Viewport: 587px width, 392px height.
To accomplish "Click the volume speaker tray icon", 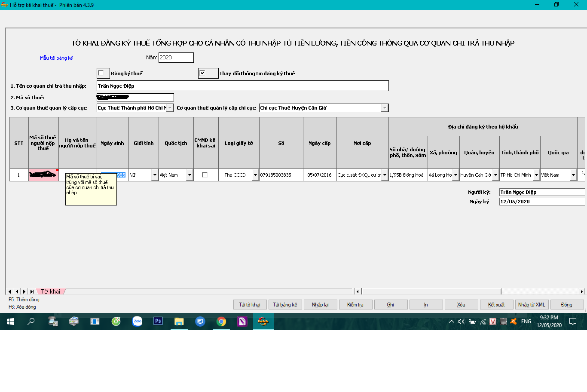I will 461,322.
